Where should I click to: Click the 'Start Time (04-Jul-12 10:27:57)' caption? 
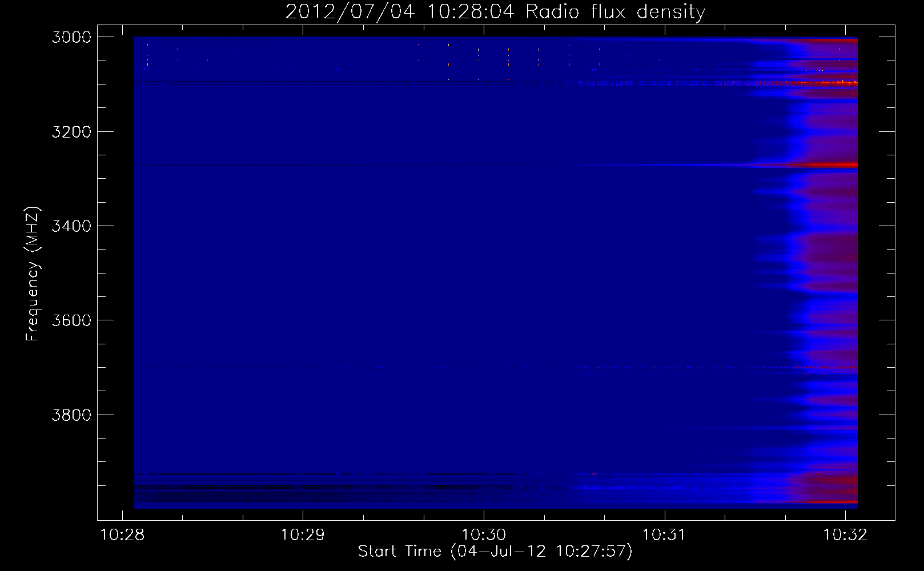pos(495,552)
